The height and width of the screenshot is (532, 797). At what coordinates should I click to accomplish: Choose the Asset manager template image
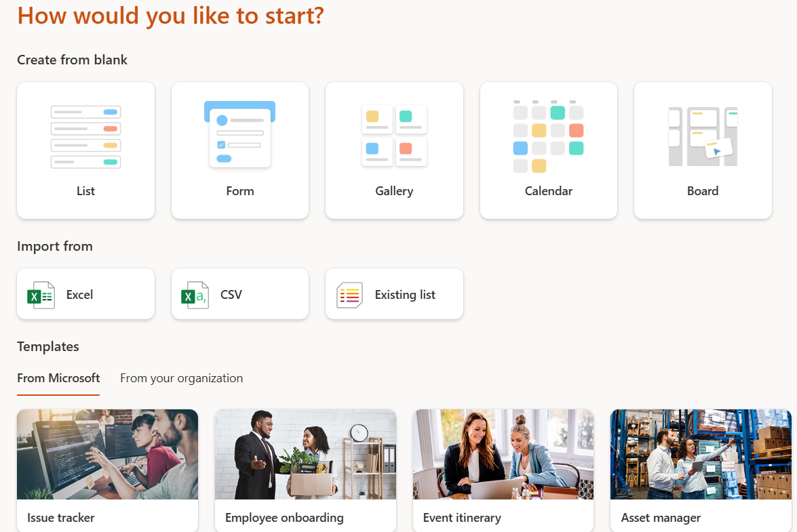701,454
